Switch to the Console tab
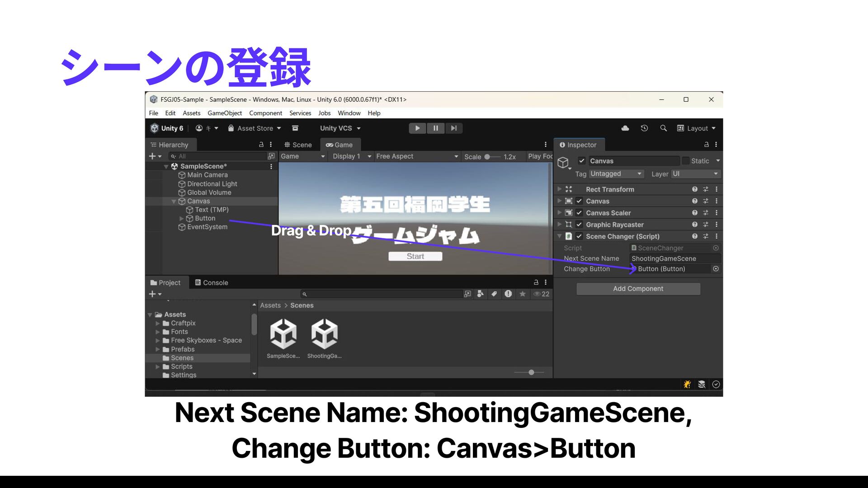 point(211,283)
